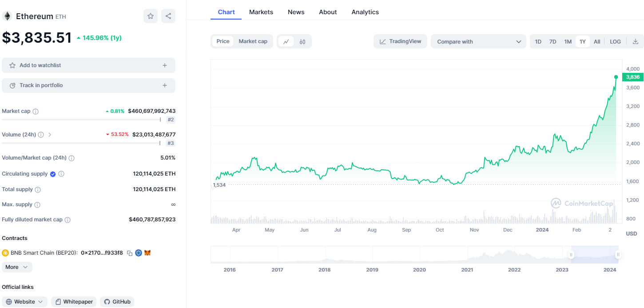The image size is (644, 308).
Task: Open Market cap info tooltip icon
Action: click(x=36, y=112)
